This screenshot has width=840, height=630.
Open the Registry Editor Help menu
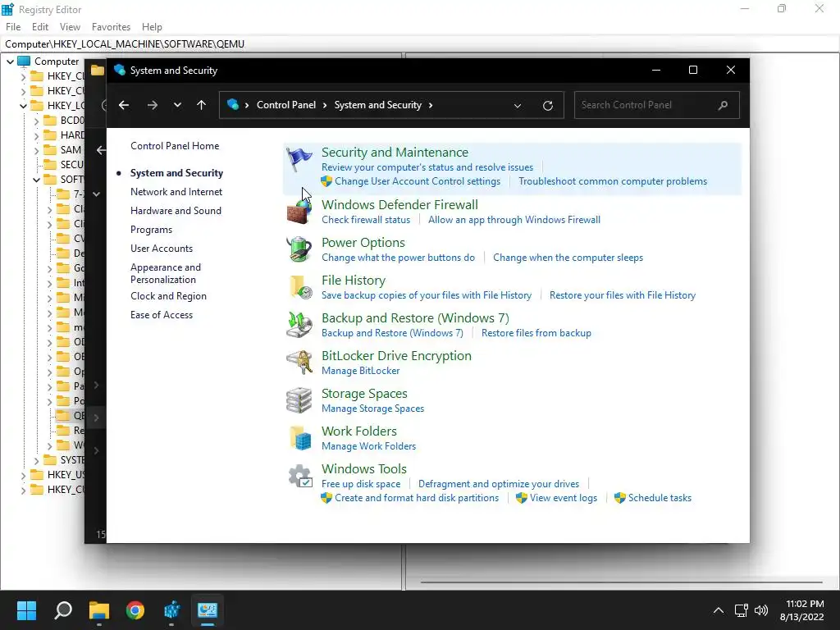coord(152,27)
